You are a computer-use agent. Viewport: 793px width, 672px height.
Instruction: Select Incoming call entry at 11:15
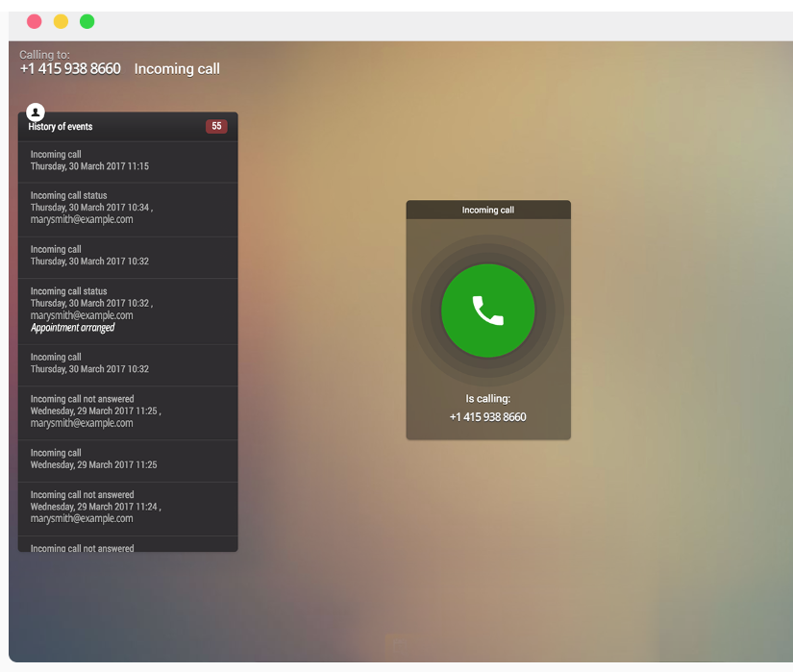tap(128, 162)
